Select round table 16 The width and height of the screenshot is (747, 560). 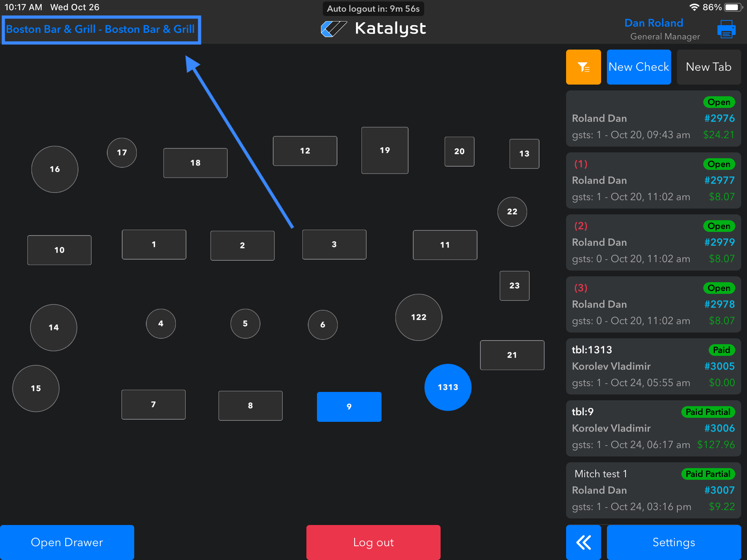click(x=55, y=169)
